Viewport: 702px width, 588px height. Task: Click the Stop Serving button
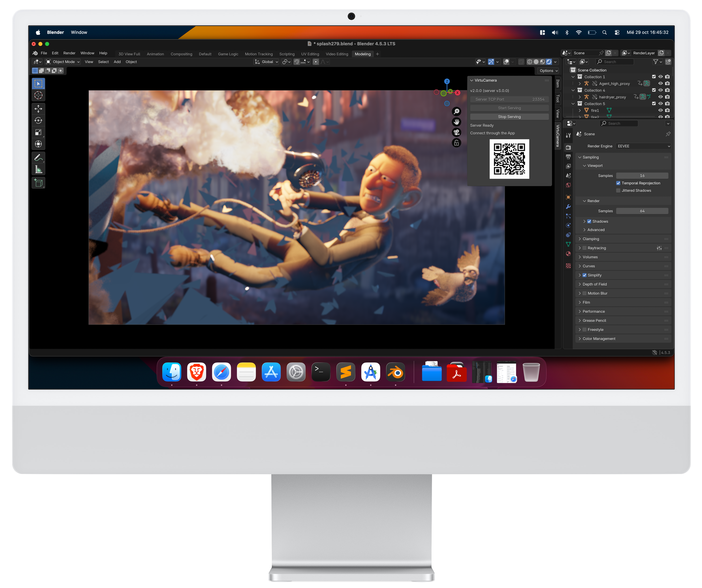[509, 117]
